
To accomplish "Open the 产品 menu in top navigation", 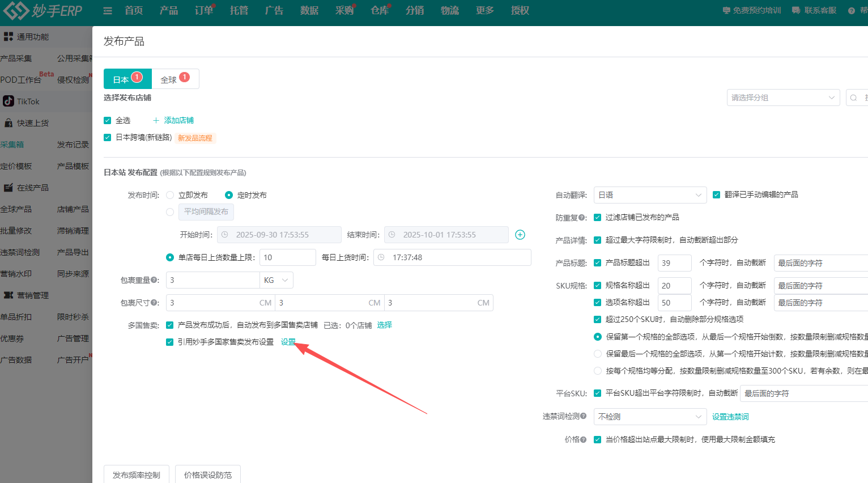I will click(x=169, y=10).
